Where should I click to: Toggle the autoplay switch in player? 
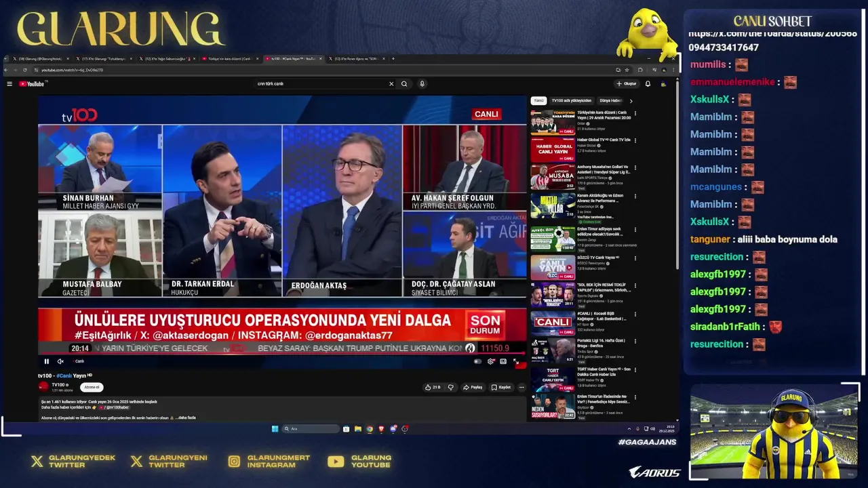point(477,361)
